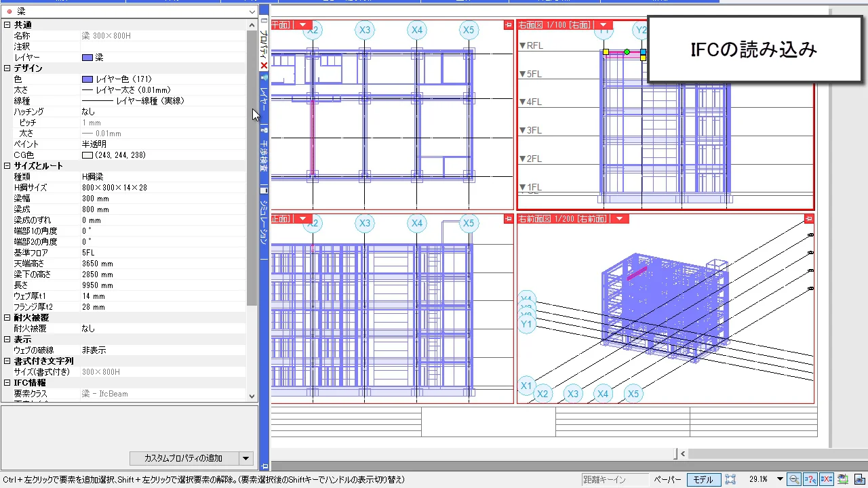Click the X3 grid bubble in plan view

click(x=365, y=30)
